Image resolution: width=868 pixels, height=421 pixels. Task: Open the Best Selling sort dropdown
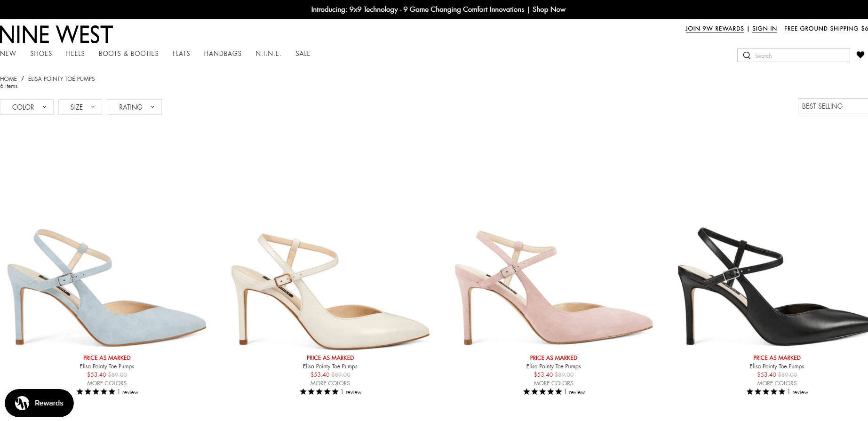(x=833, y=106)
